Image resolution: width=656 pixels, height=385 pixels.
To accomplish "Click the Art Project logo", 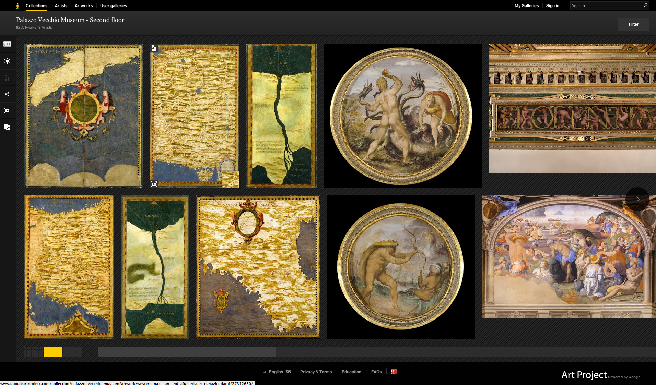I will click(584, 375).
